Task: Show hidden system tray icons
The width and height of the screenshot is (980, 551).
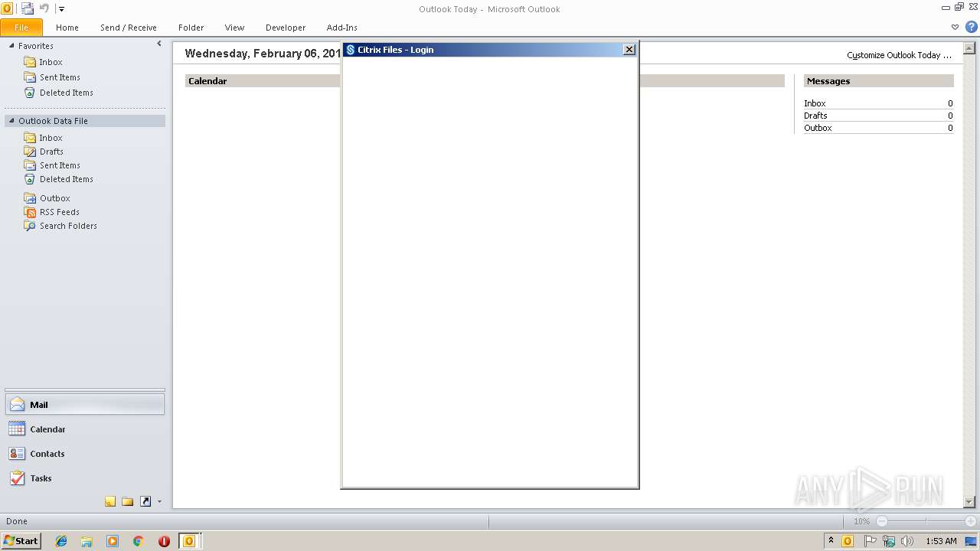Action: pos(831,541)
